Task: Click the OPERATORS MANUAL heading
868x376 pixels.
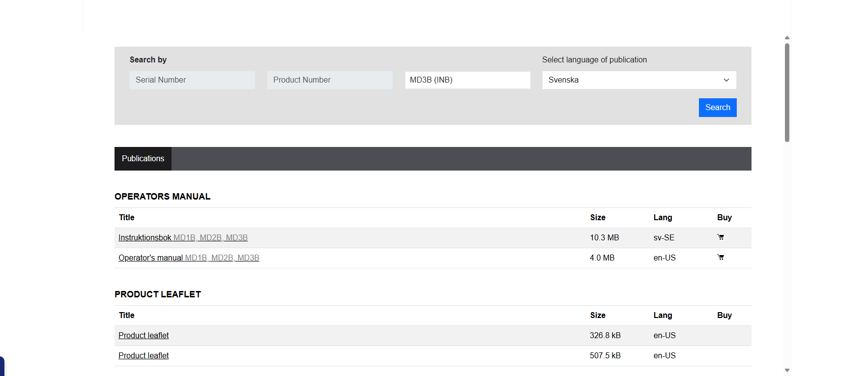Action: click(x=162, y=197)
